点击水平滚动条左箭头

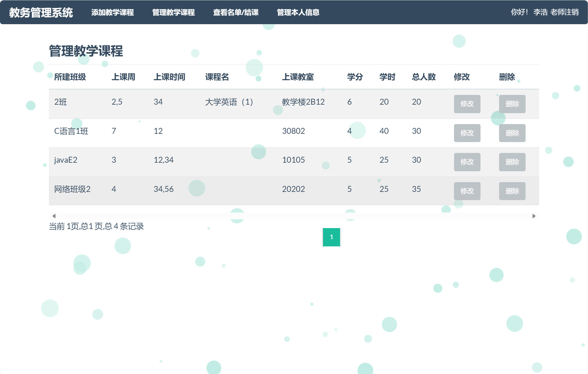coord(54,215)
